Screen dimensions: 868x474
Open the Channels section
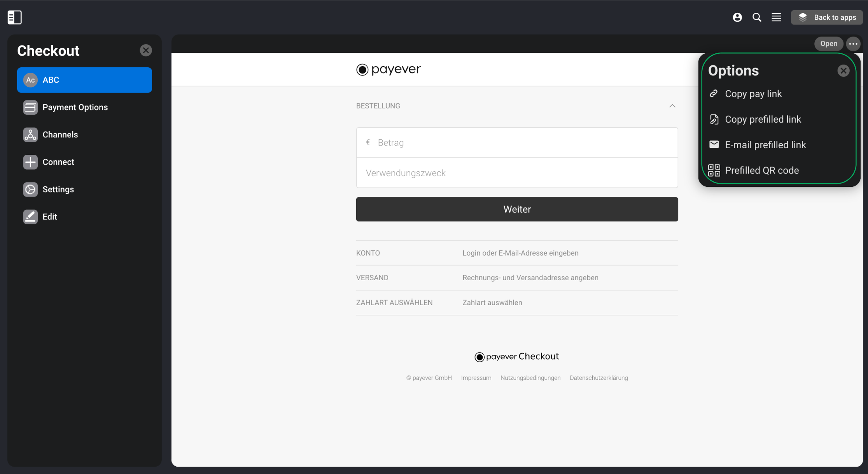pos(84,135)
